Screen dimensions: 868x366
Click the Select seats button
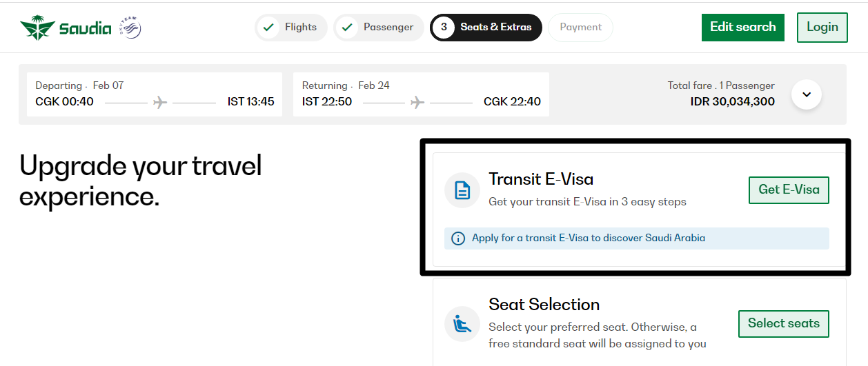(x=783, y=323)
